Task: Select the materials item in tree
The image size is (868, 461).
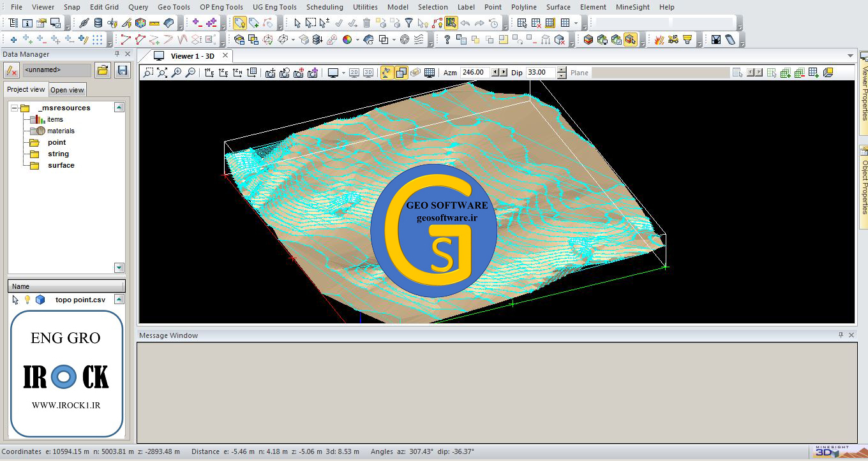Action: pyautogui.click(x=61, y=131)
